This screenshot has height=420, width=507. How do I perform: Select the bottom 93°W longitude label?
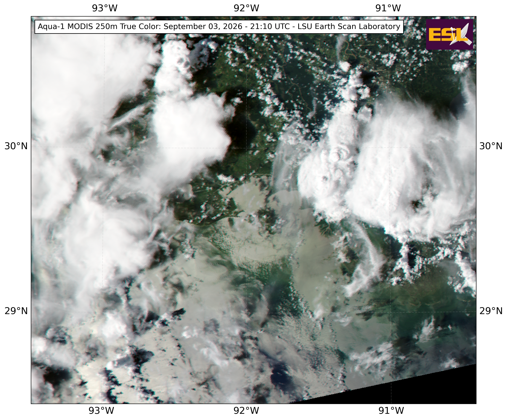(x=101, y=411)
